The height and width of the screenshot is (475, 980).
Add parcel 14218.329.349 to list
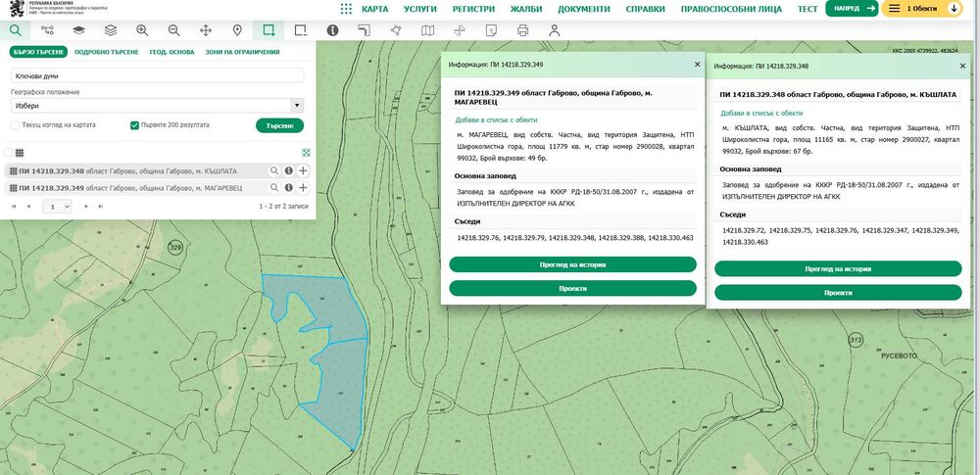pos(303,187)
